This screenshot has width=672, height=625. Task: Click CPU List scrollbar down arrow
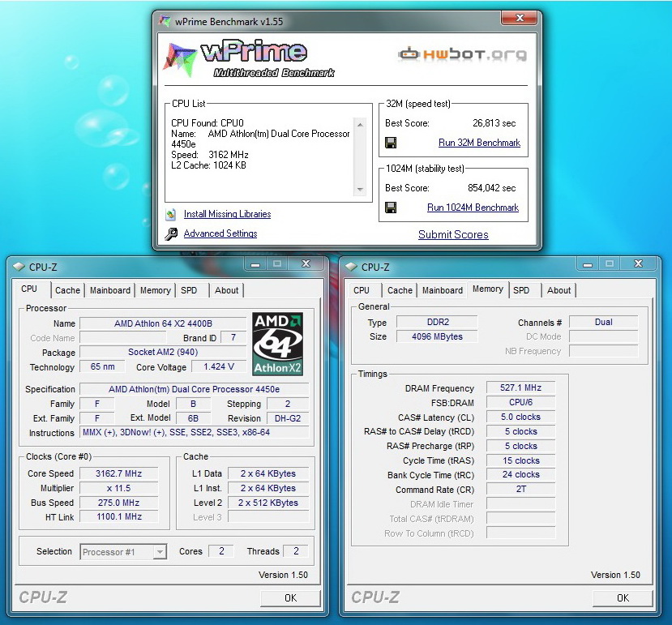[x=360, y=189]
